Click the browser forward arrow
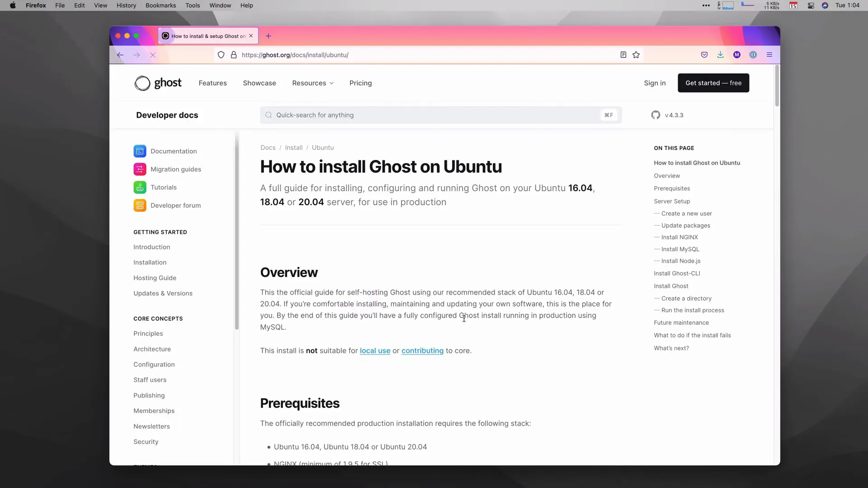 click(137, 55)
